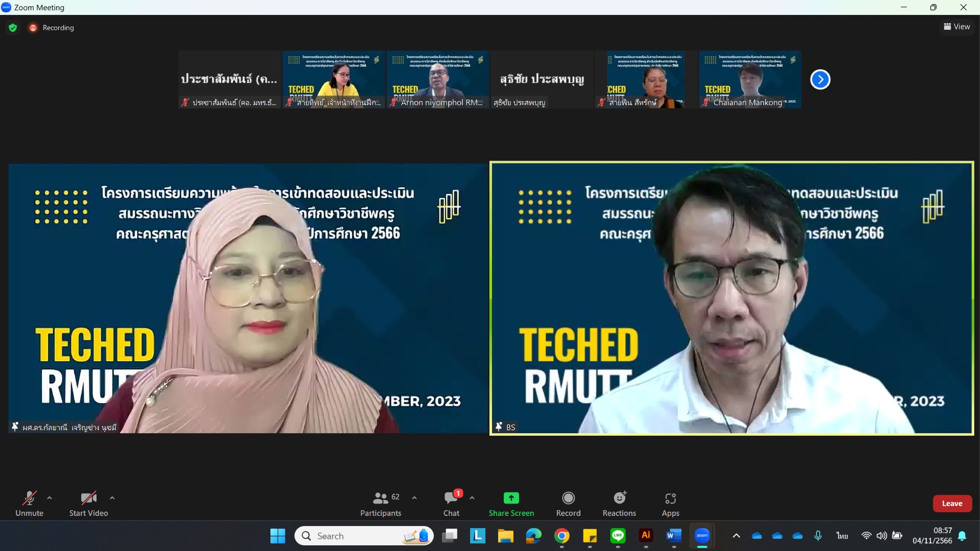Leave the meeting
Screen dimensions: 980x551
(x=952, y=504)
